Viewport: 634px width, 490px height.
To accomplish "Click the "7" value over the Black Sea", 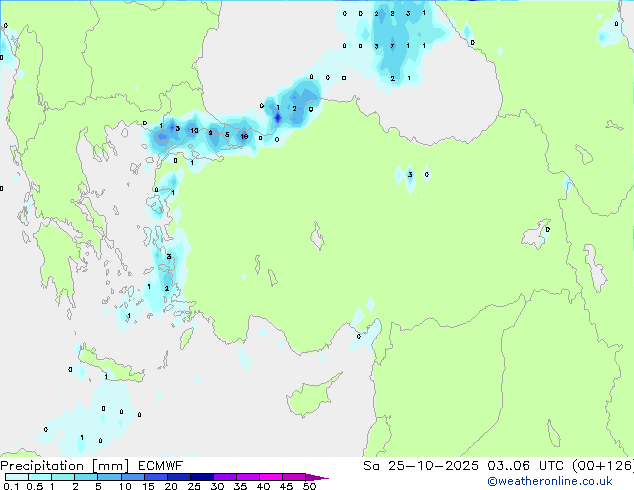I will [x=392, y=46].
